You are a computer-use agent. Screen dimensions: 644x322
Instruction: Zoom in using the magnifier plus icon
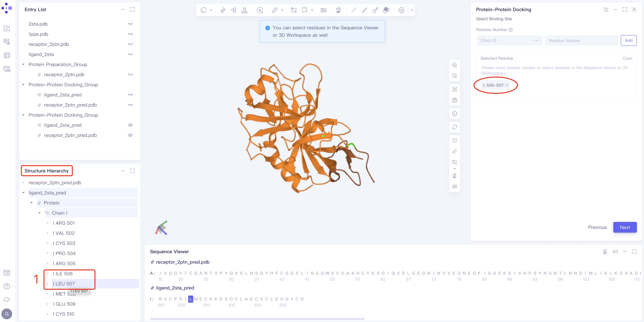(455, 65)
